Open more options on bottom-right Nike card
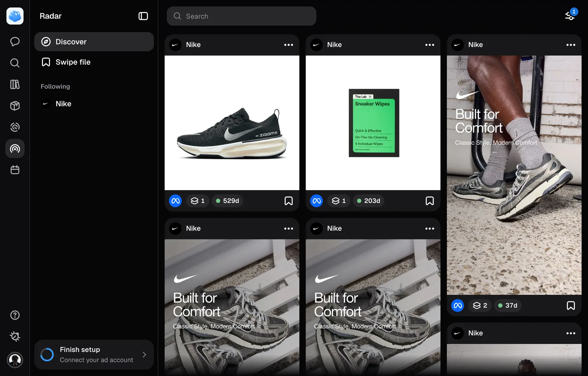Viewport: 588px width, 376px height. click(571, 333)
